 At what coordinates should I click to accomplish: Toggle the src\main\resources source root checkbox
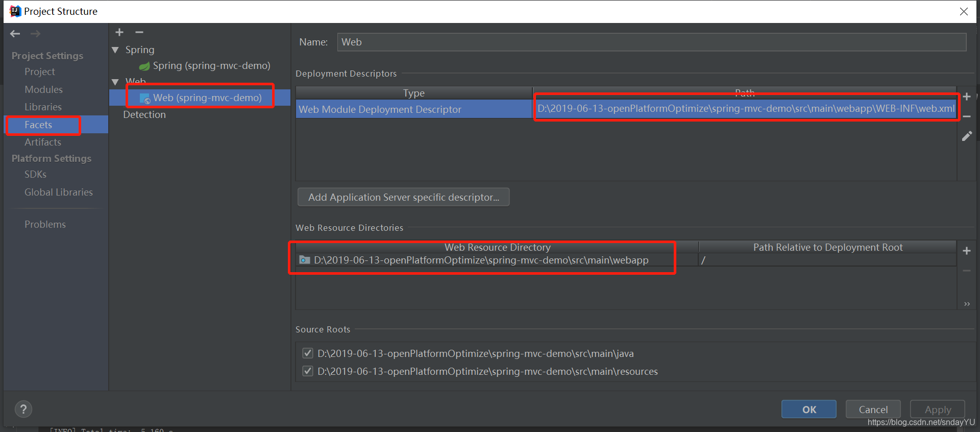(308, 371)
